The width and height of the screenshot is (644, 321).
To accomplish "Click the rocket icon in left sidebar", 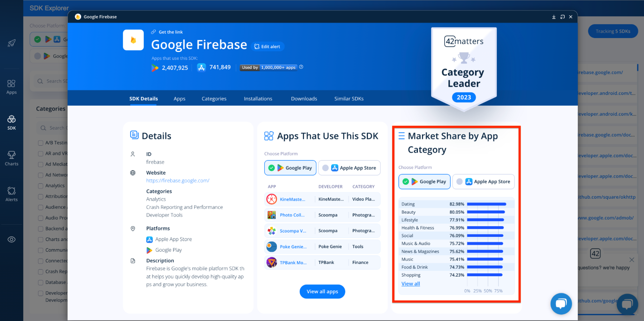I will point(11,43).
